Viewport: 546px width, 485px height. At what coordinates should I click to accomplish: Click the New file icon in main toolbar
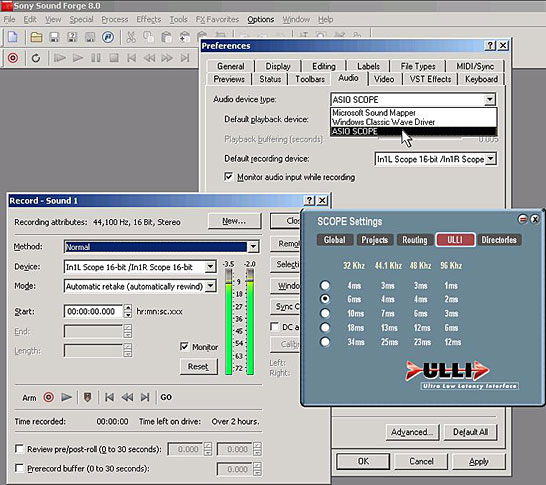pos(13,37)
